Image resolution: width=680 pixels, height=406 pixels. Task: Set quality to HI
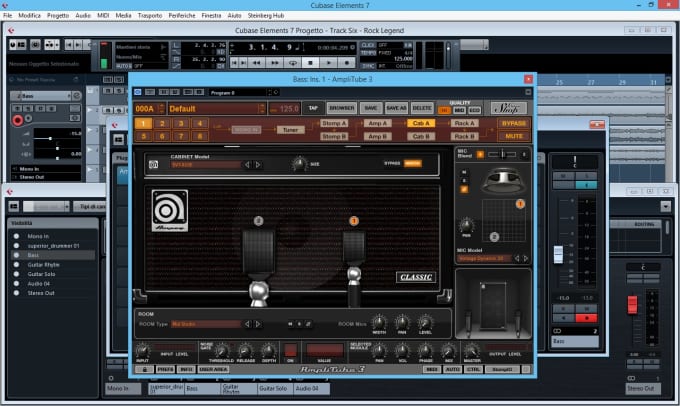(x=444, y=111)
